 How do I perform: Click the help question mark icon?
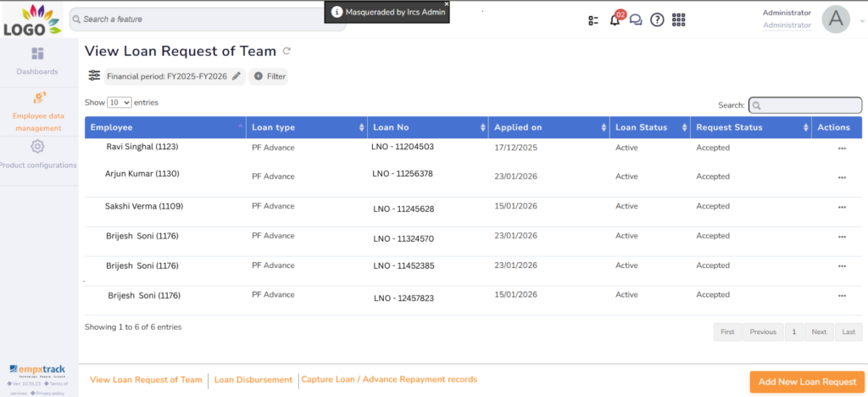coord(657,20)
